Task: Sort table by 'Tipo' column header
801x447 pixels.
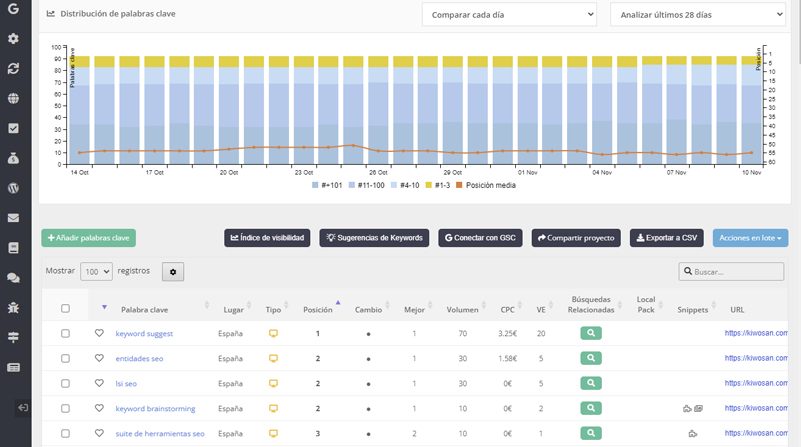Action: coord(273,310)
